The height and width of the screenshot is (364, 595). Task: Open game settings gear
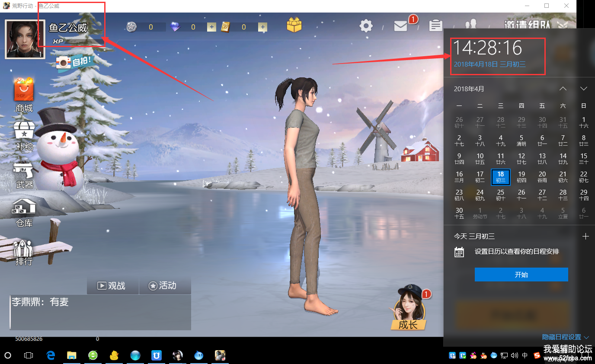[366, 26]
